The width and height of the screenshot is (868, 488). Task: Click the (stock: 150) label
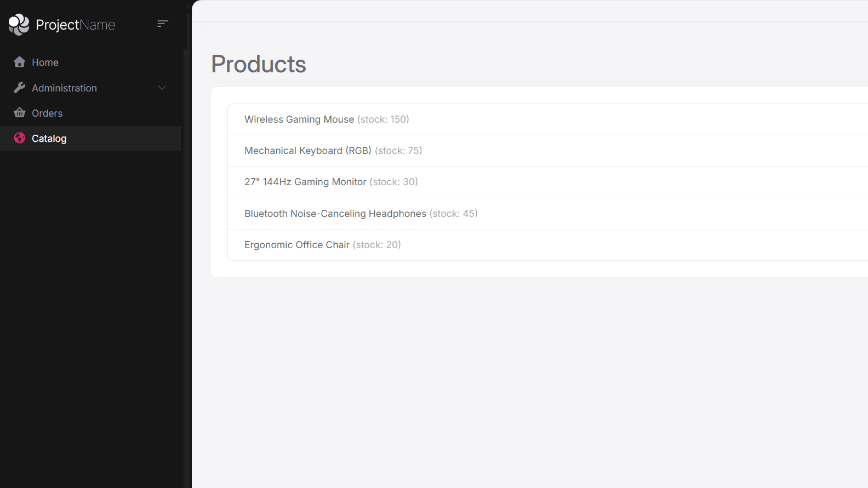[383, 119]
